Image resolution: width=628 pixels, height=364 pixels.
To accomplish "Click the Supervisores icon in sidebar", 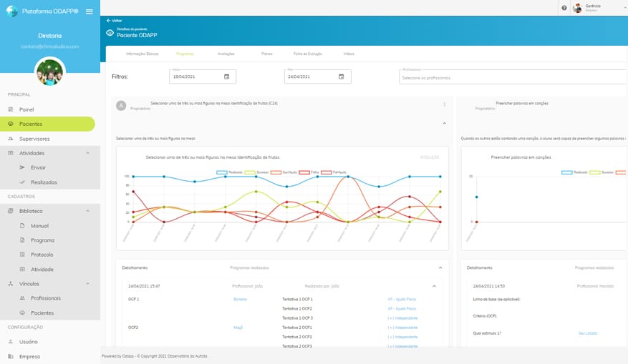I will [x=11, y=139].
